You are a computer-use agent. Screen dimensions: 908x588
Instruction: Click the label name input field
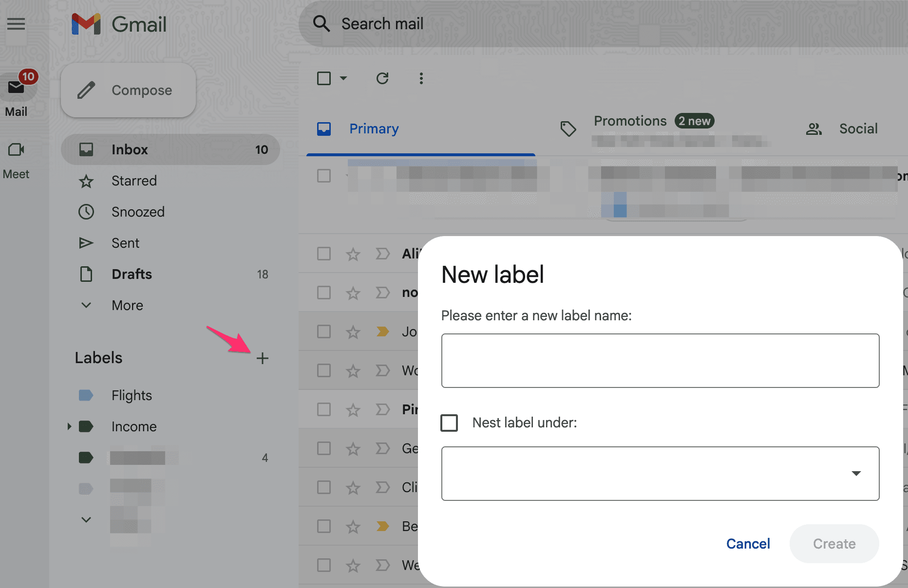pos(660,360)
